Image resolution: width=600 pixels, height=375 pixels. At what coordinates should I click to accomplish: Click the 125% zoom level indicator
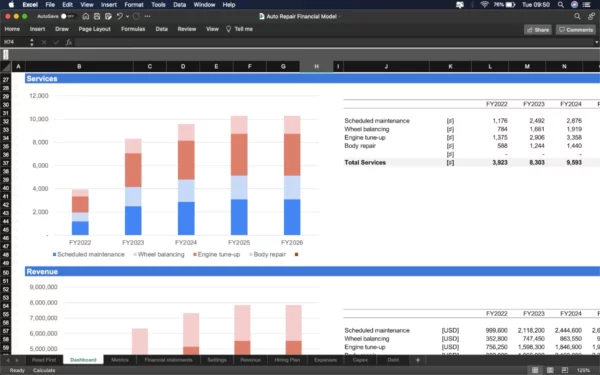pyautogui.click(x=584, y=370)
